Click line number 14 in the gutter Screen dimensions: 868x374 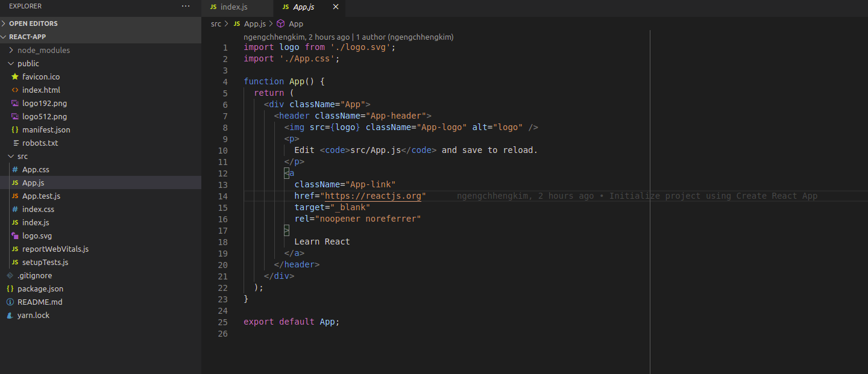pyautogui.click(x=222, y=196)
